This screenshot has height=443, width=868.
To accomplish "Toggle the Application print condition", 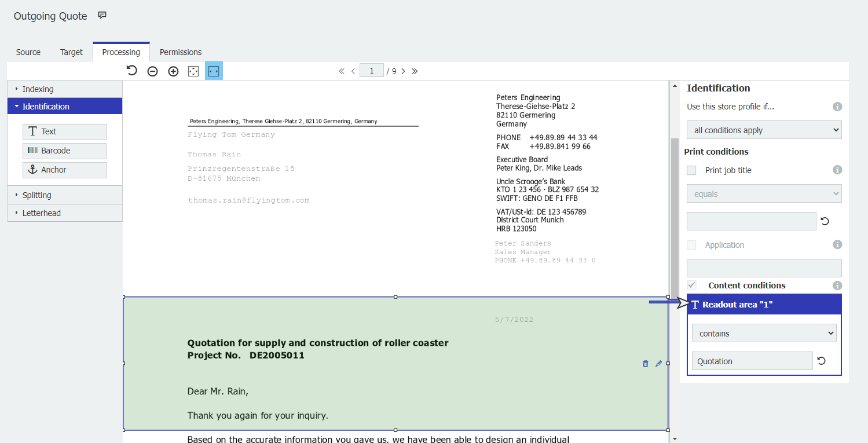I will pos(691,244).
